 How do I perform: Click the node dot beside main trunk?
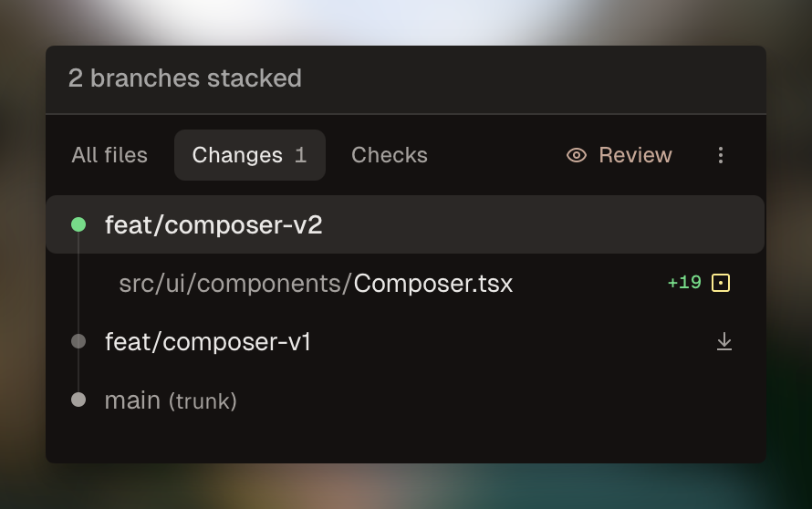pyautogui.click(x=78, y=400)
